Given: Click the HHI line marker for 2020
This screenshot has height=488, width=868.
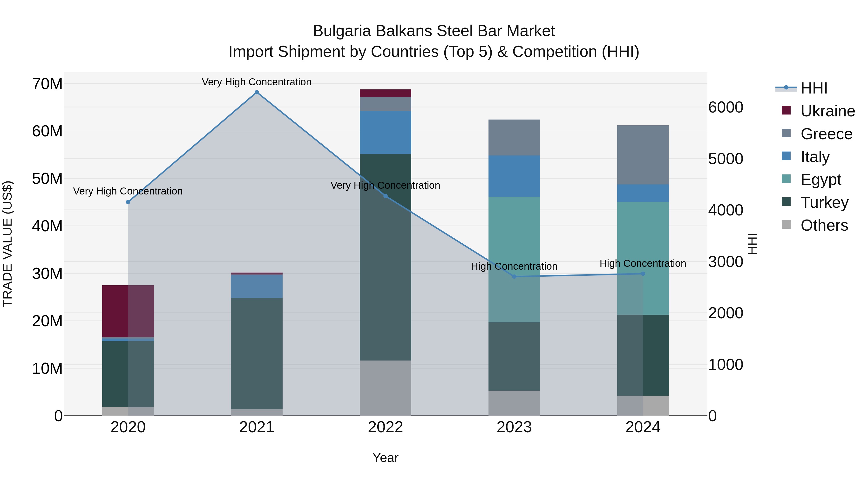Looking at the screenshot, I should 128,202.
